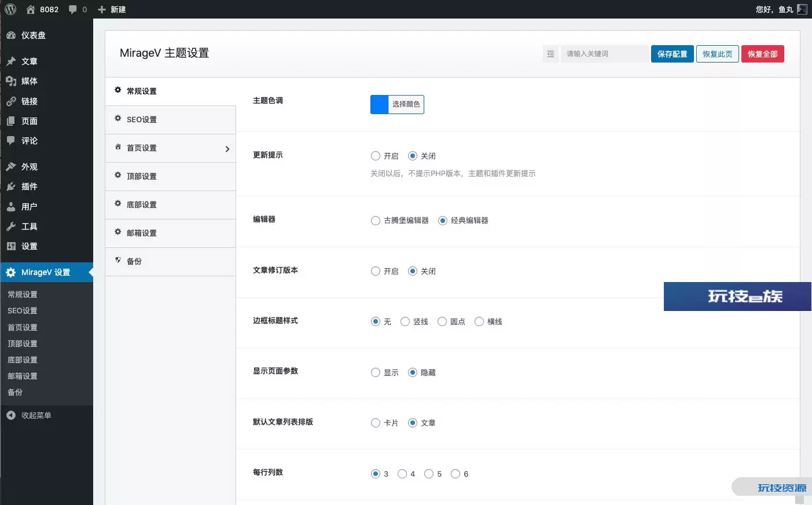The width and height of the screenshot is (812, 505).
Task: Open 邮箱设置 in sidebar submenu
Action: 23,376
